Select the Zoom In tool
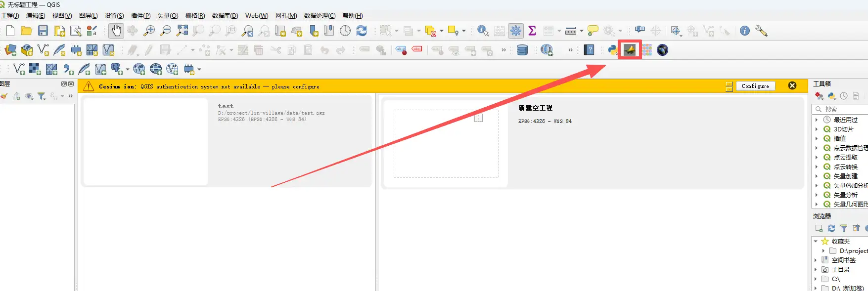This screenshot has width=868, height=291. [149, 31]
